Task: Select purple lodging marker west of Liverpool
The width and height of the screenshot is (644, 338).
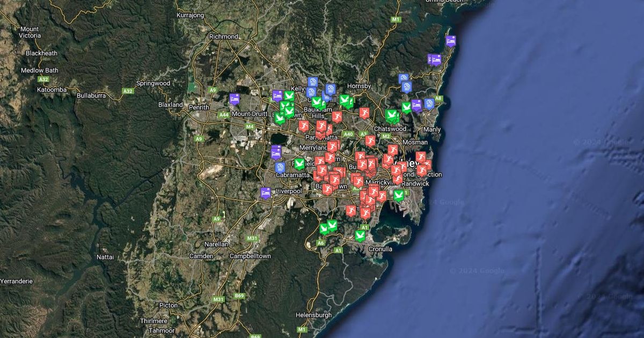Action: [265, 193]
